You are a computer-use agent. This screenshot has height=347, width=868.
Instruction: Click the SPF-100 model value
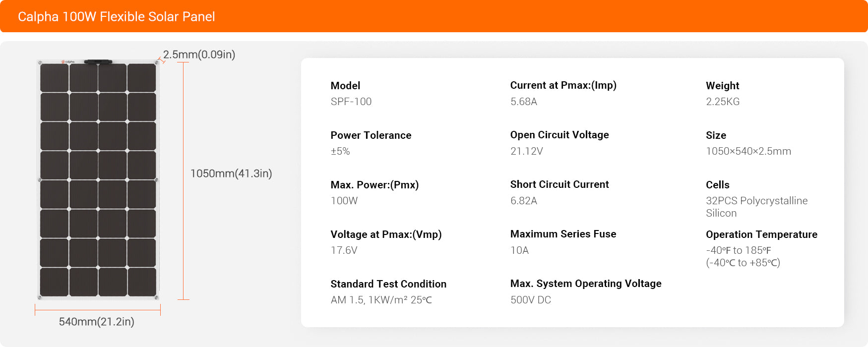(351, 102)
